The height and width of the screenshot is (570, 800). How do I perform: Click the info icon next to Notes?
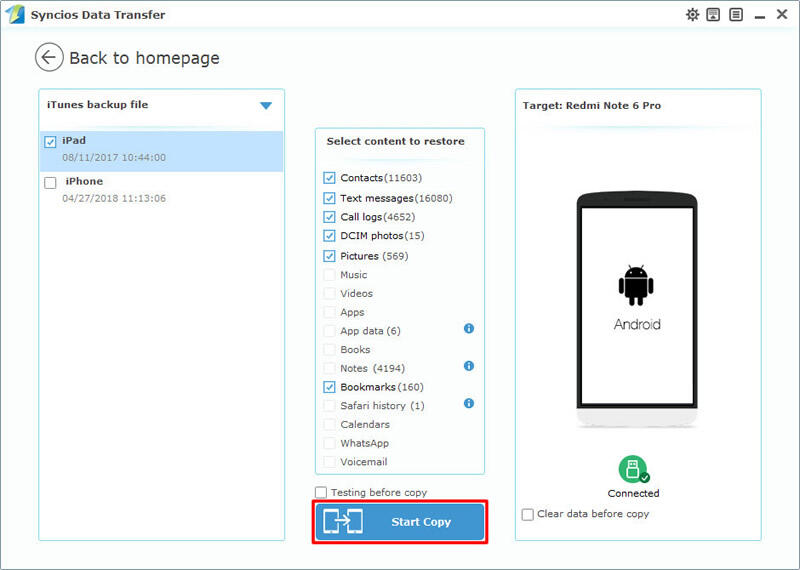click(469, 367)
